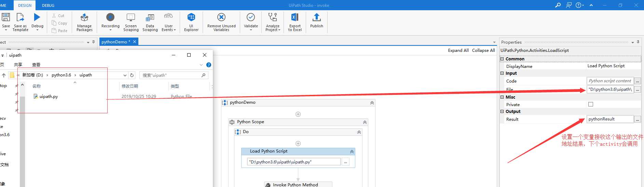Viewport: 644px width, 187px height.
Task: Click ellipsis browse in Load Python Script activity
Action: 346,162
